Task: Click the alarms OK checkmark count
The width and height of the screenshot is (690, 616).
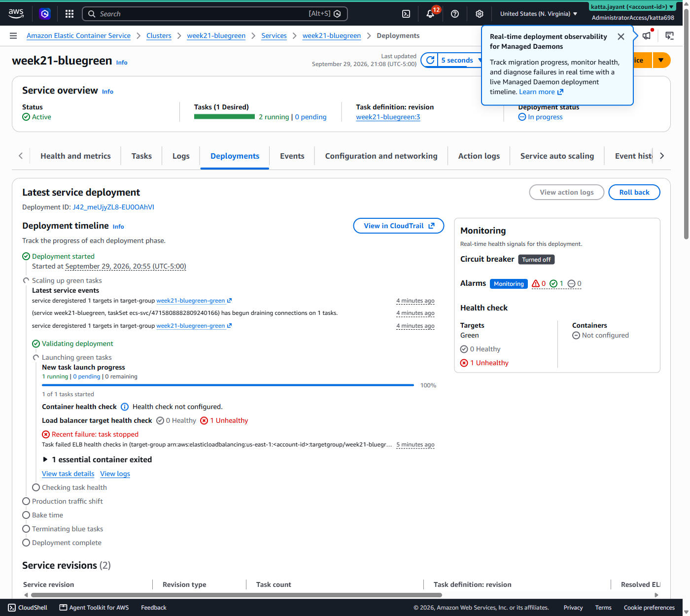Action: tap(556, 283)
